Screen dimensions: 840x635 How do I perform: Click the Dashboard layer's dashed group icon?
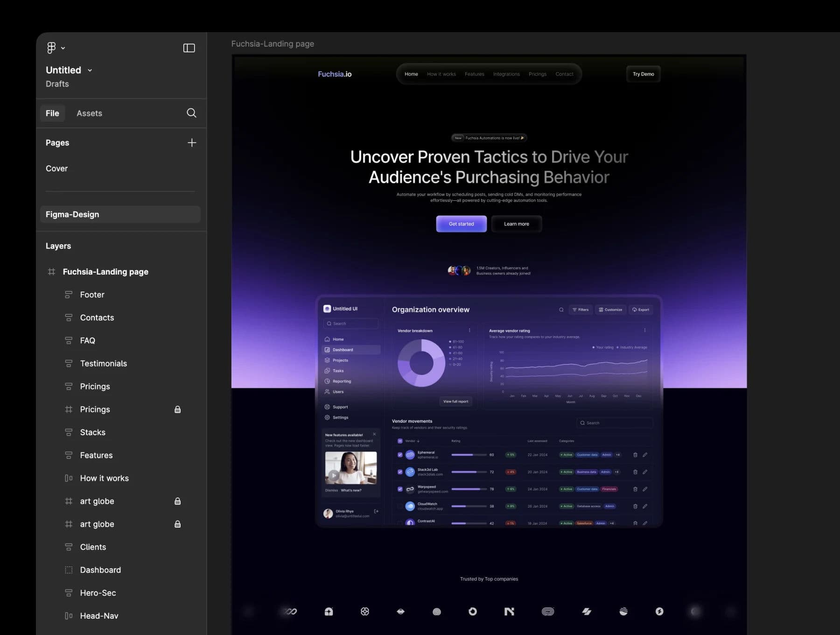[69, 570]
